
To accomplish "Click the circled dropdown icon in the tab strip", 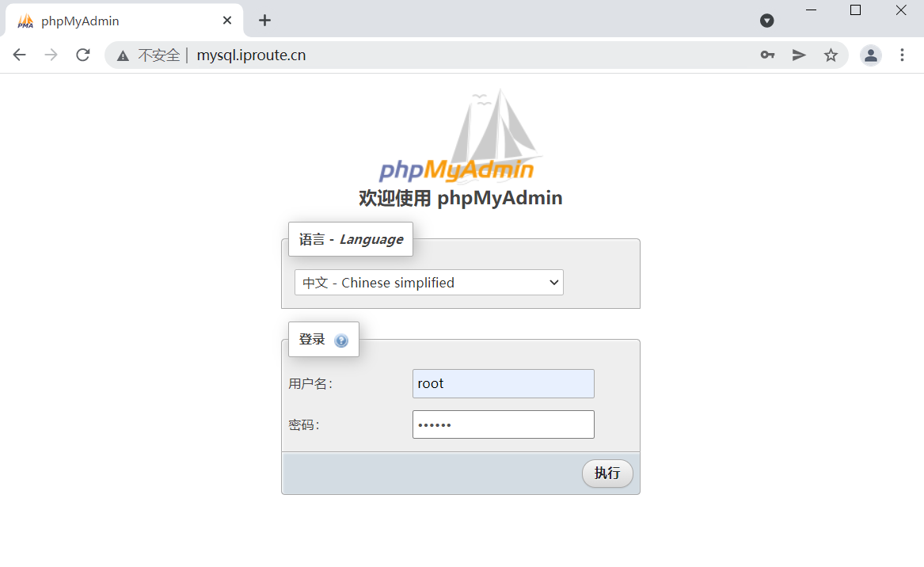I will pos(766,21).
